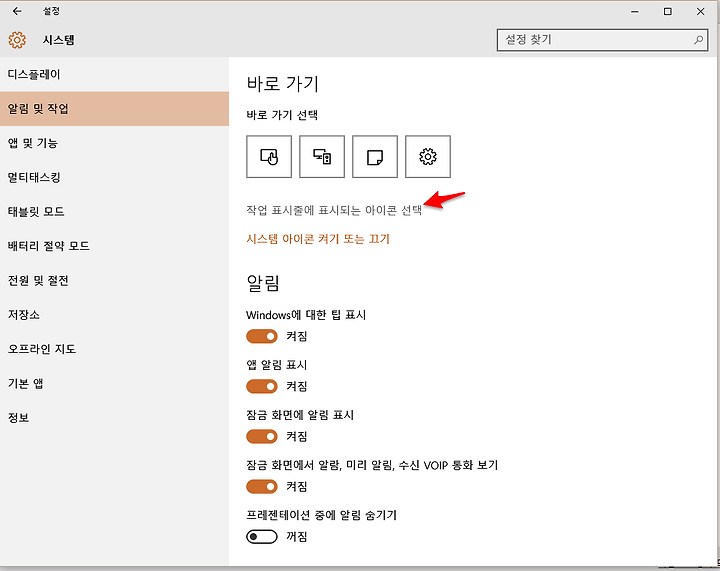Select the Connect devices quick action tile
The height and width of the screenshot is (571, 720).
pyautogui.click(x=322, y=157)
